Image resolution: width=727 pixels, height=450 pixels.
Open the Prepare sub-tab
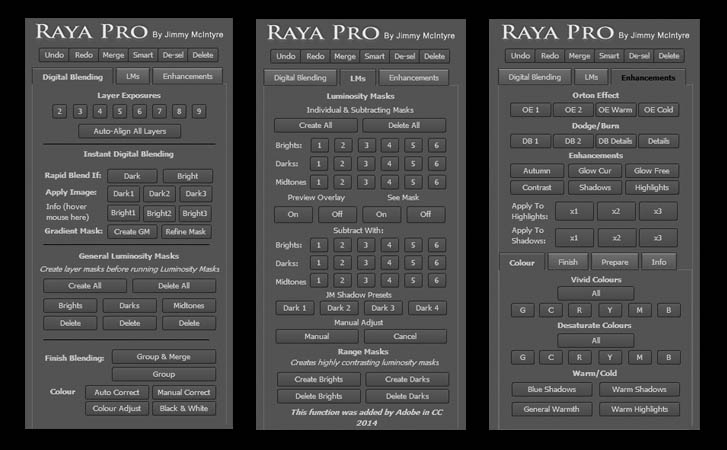point(615,262)
